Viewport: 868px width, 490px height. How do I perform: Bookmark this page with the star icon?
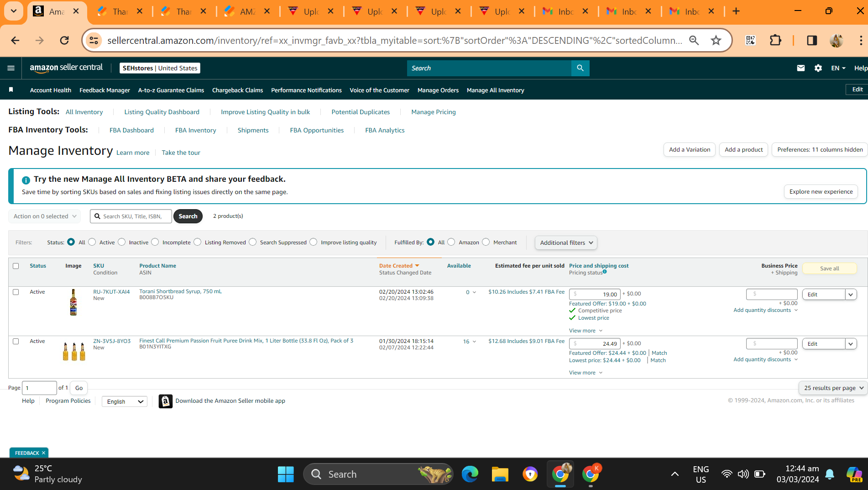716,41
